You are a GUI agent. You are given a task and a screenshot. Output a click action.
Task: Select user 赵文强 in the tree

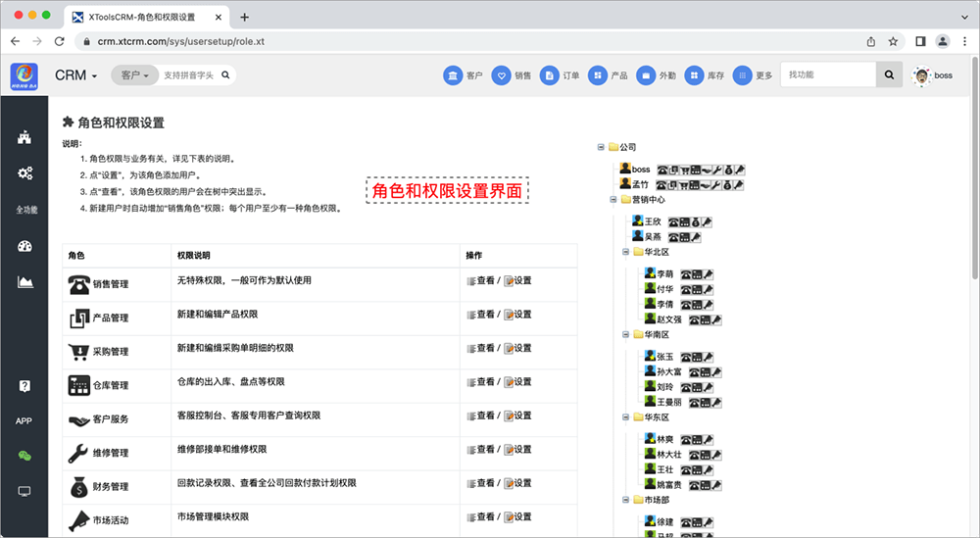[x=669, y=319]
